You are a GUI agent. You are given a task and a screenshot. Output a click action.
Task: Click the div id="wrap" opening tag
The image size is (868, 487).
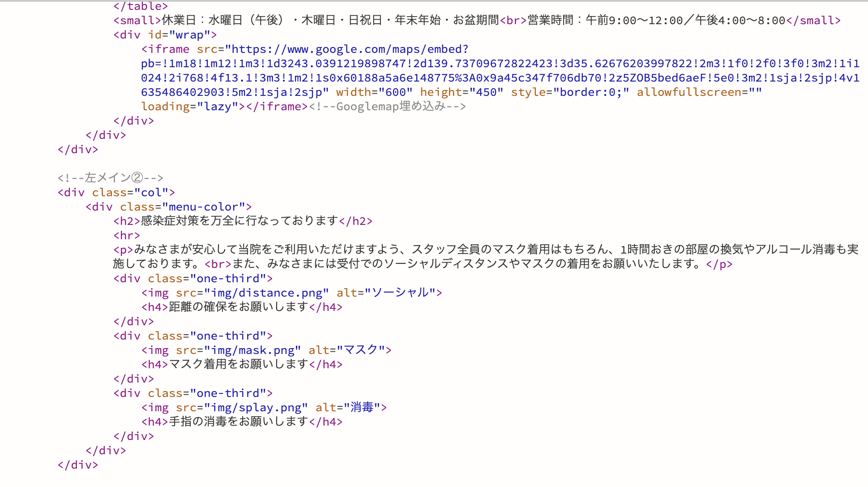coord(165,35)
